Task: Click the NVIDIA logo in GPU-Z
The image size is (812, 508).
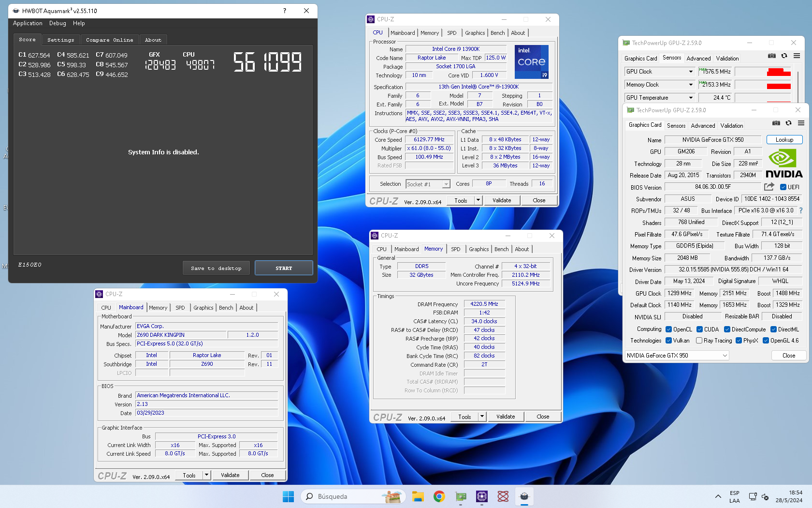Action: click(784, 164)
